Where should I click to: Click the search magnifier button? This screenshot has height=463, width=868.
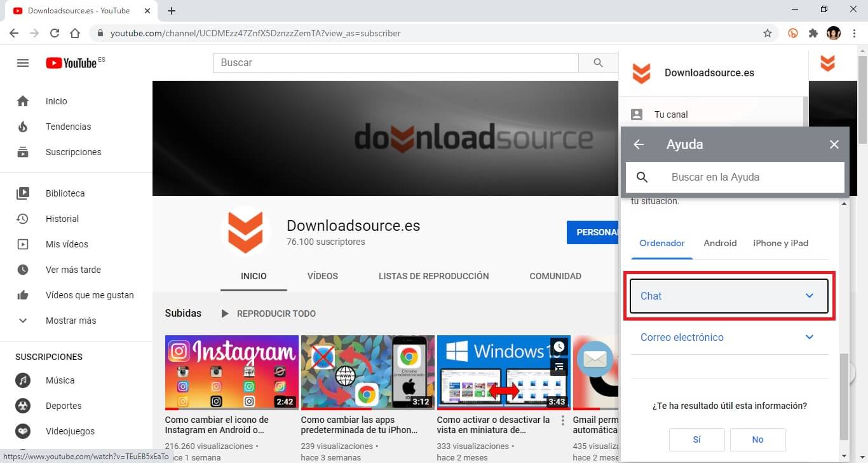click(x=598, y=63)
